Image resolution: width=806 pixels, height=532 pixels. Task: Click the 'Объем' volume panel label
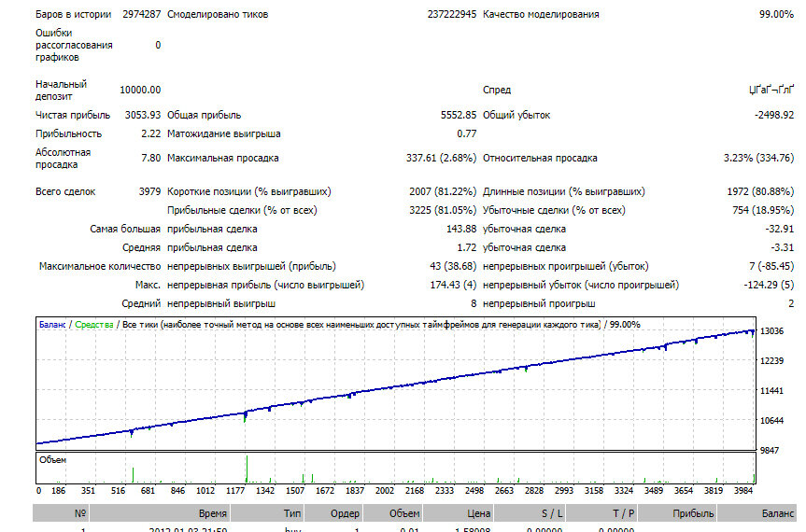(53, 459)
